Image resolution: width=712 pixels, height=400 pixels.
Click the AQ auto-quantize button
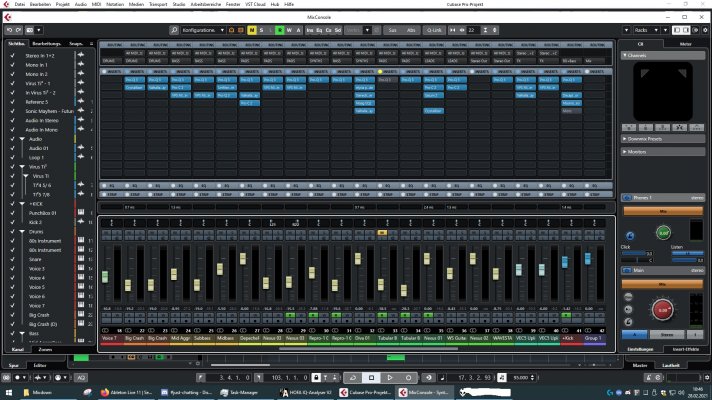click(x=81, y=378)
